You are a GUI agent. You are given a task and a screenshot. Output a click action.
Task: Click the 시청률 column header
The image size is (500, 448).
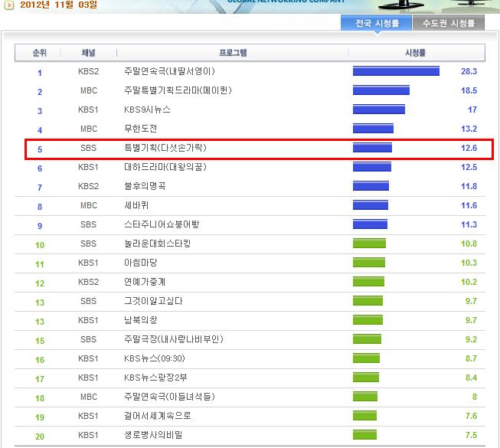point(415,53)
